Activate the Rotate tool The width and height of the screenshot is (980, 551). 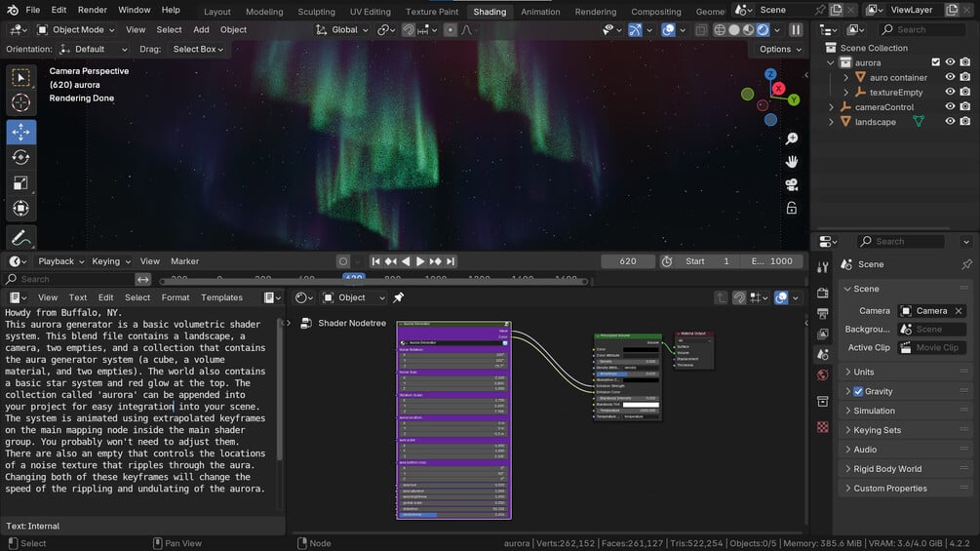coord(20,157)
